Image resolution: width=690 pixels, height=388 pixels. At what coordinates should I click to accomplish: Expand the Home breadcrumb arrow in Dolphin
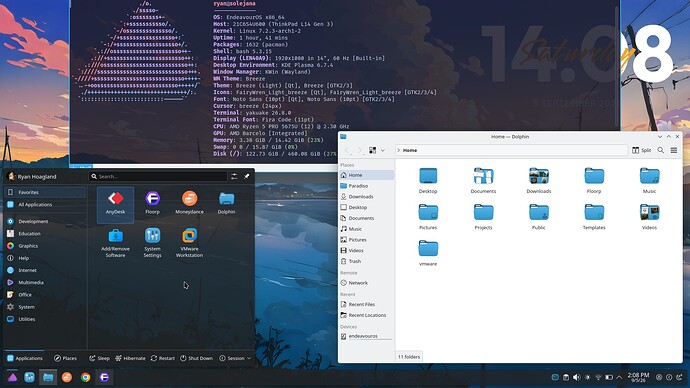(399, 150)
